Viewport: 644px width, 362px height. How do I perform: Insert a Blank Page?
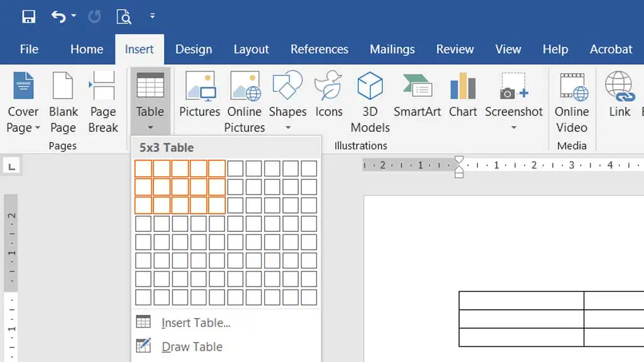pos(63,102)
